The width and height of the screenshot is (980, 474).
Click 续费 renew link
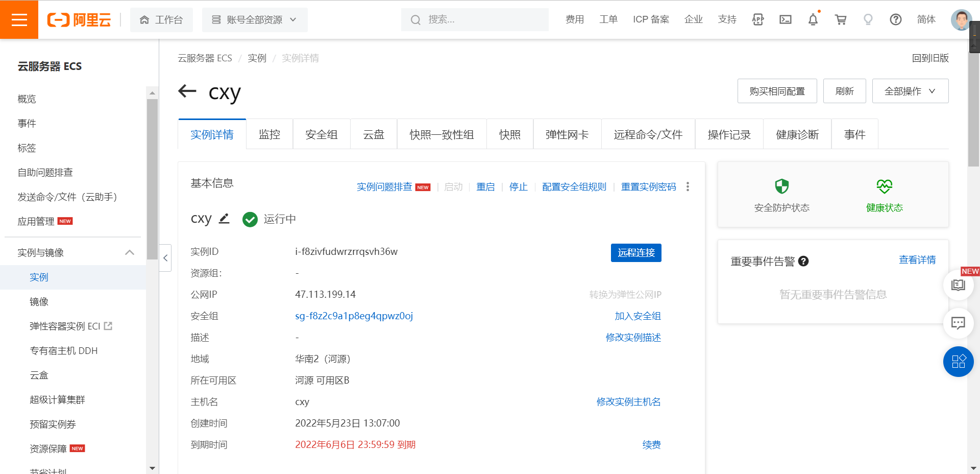tap(651, 445)
